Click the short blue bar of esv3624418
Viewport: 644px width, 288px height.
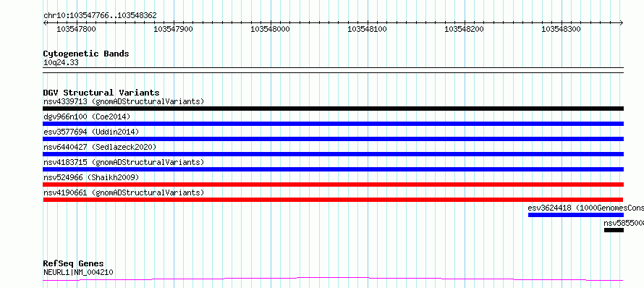point(576,215)
